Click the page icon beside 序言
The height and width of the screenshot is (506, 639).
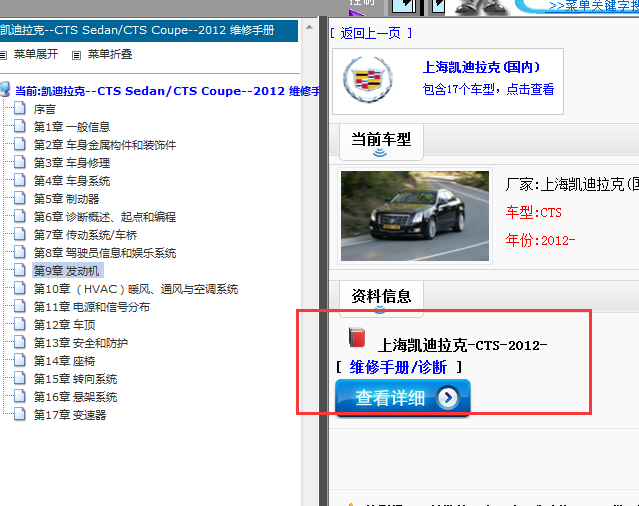20,108
